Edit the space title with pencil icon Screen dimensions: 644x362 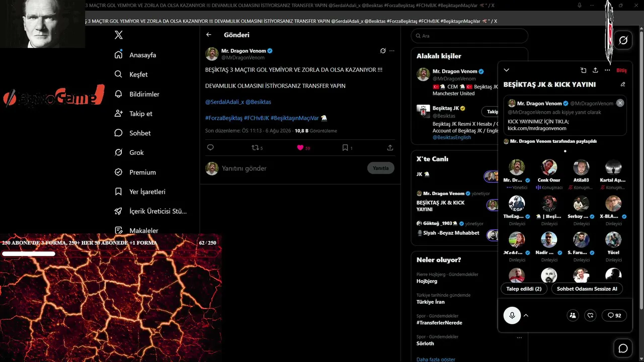pyautogui.click(x=623, y=84)
